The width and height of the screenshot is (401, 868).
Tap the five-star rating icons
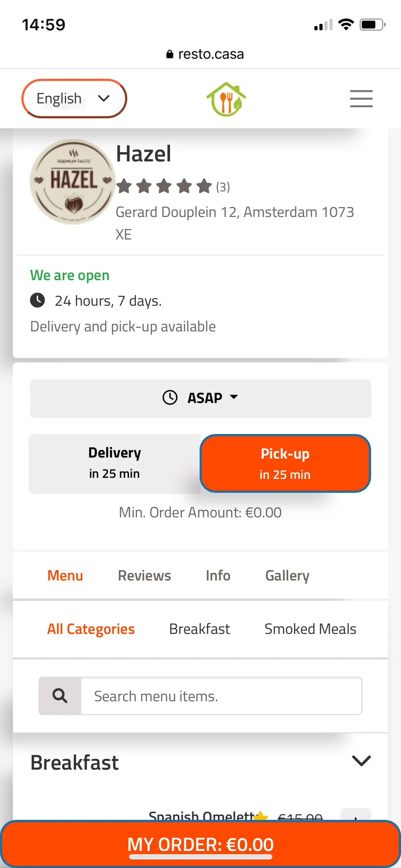(164, 186)
